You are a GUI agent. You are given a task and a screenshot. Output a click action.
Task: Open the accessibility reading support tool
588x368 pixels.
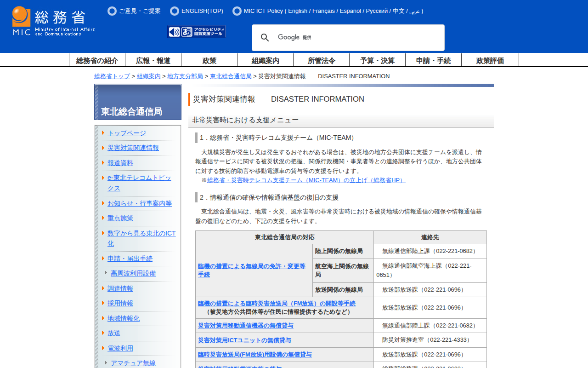(197, 32)
